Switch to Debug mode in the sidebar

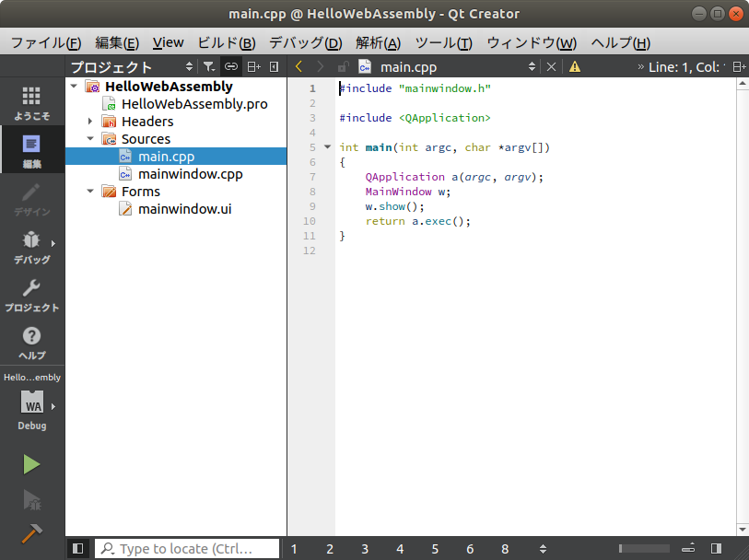click(30, 249)
